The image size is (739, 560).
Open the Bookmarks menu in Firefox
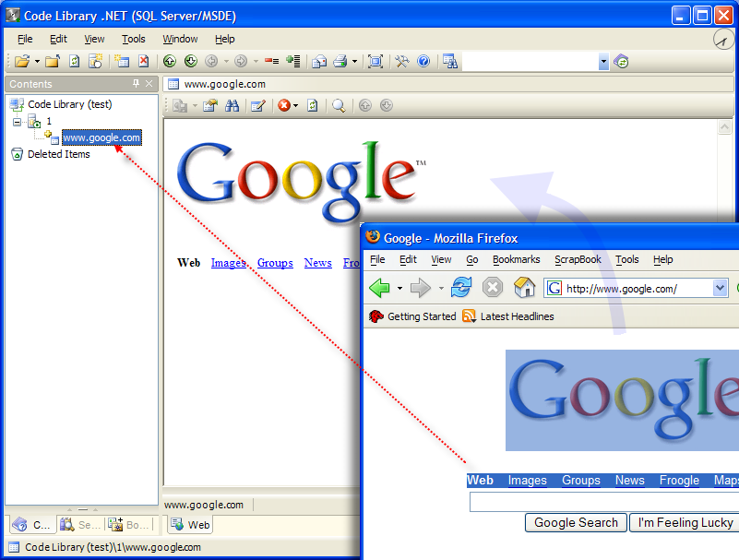coord(516,259)
